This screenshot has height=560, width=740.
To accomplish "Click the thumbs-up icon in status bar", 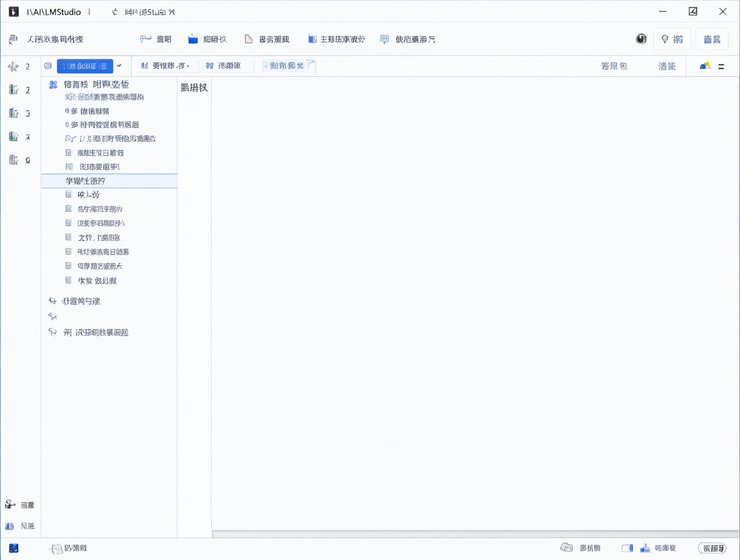I will (645, 547).
